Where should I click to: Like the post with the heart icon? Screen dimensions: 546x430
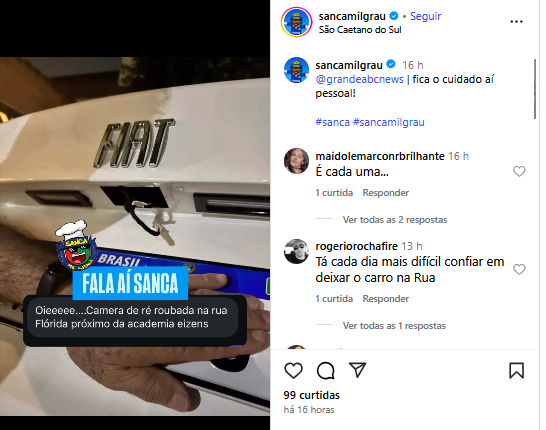pyautogui.click(x=293, y=370)
